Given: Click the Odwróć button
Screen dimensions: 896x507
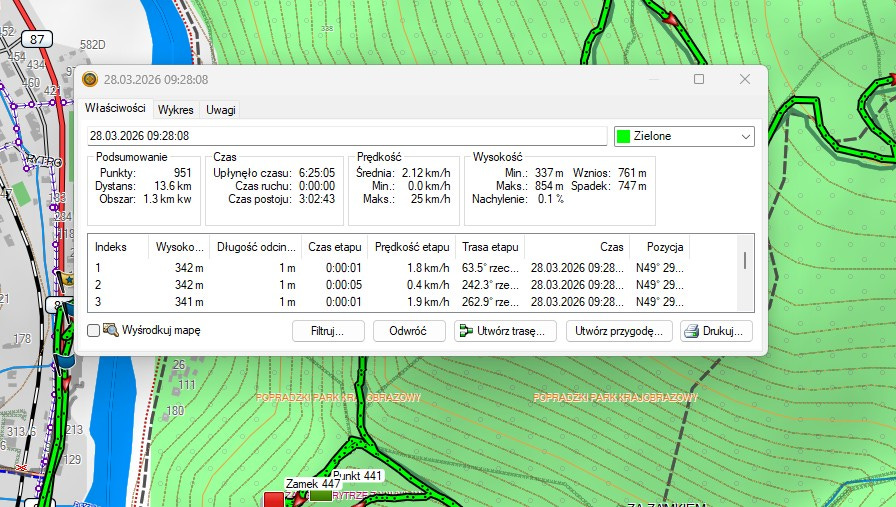Looking at the screenshot, I should [x=409, y=331].
